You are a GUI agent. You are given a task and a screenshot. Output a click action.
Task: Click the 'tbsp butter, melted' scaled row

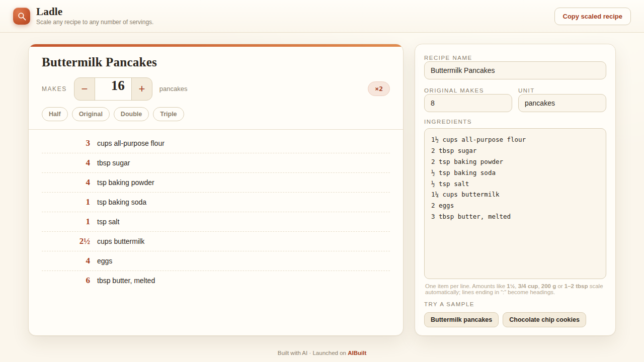point(216,281)
